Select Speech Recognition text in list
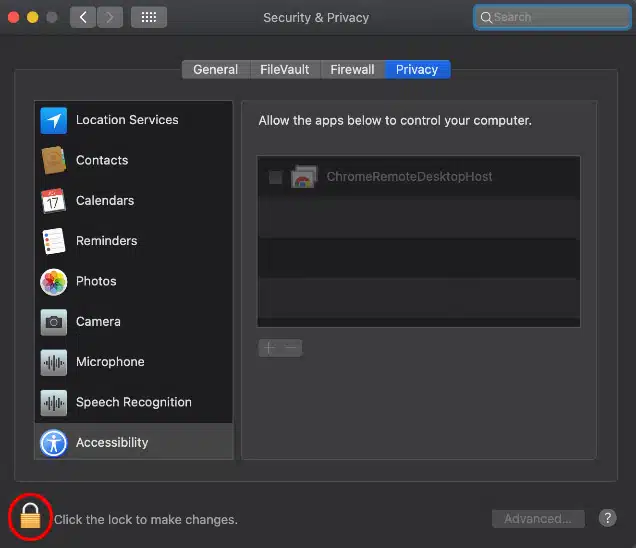The height and width of the screenshot is (548, 636). [133, 402]
